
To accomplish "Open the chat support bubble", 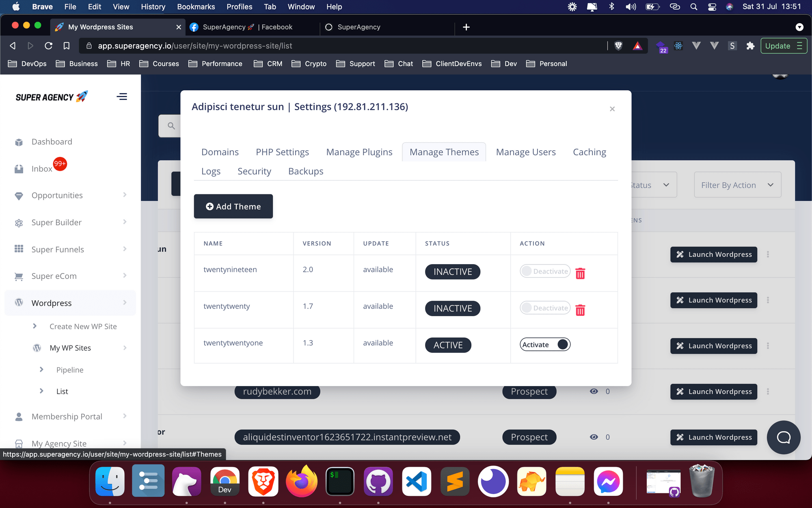I will [783, 437].
